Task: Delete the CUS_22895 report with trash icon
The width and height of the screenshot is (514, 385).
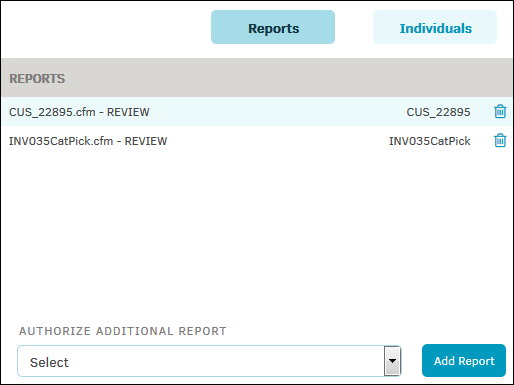Action: (500, 111)
